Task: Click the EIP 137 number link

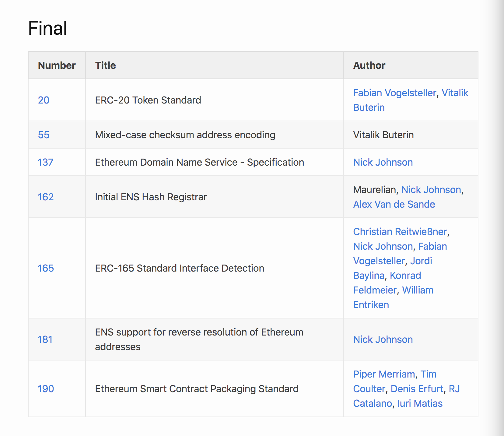Action: (x=45, y=162)
